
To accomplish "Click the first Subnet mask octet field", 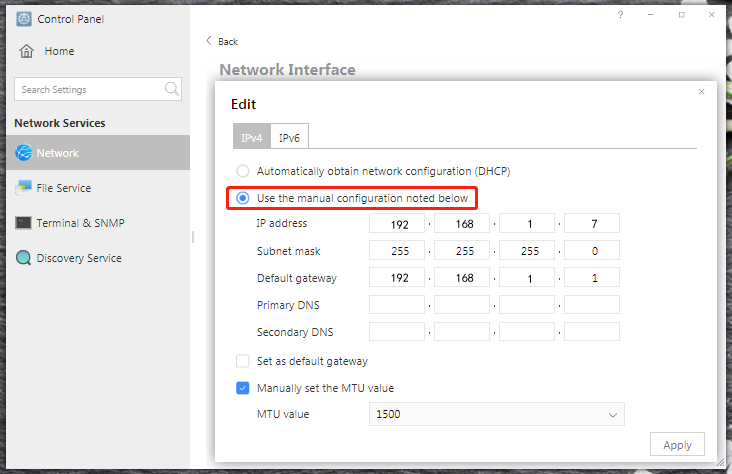I will coord(397,250).
